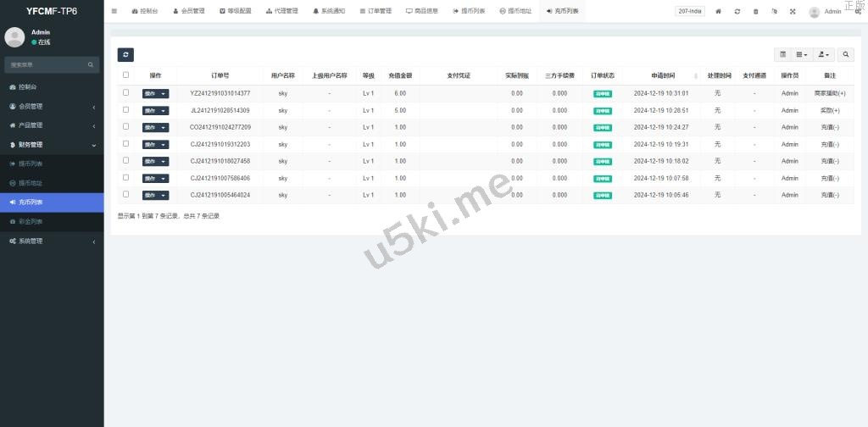
Task: Open the table search magnifier button
Action: tap(846, 54)
